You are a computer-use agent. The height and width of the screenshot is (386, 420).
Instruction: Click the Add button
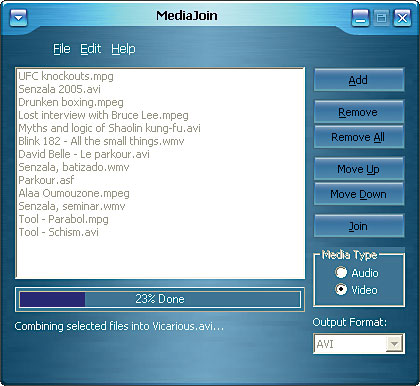[359, 80]
